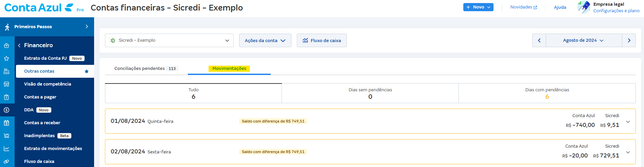Open the calendar money icon in sidebar
644x167 pixels.
click(6, 123)
